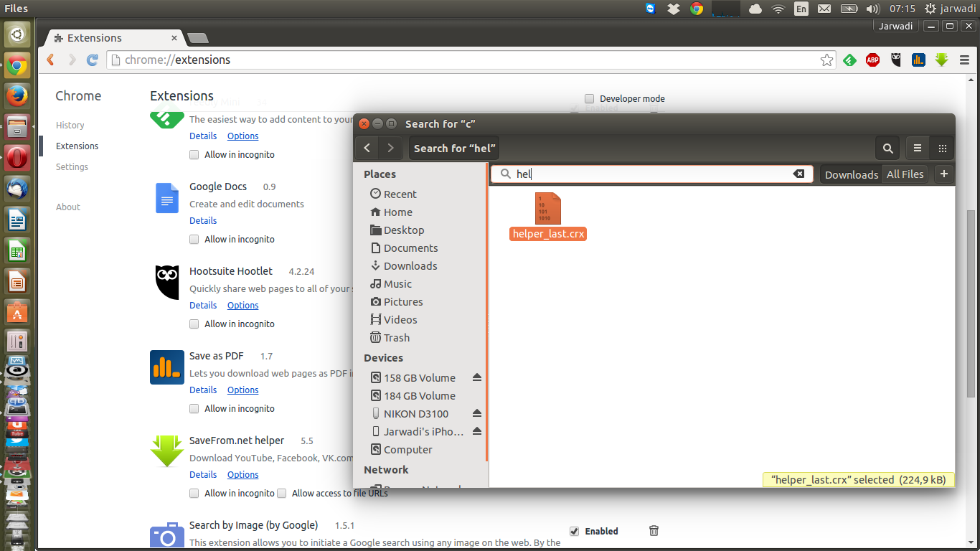
Task: Eject the 158 GB Volume
Action: click(x=477, y=377)
